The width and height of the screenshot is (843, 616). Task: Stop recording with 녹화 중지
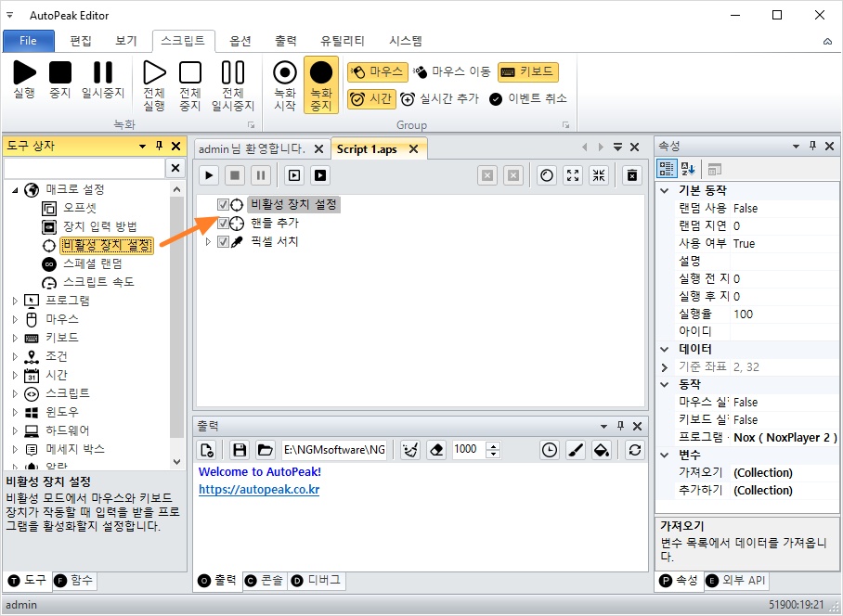coord(321,85)
